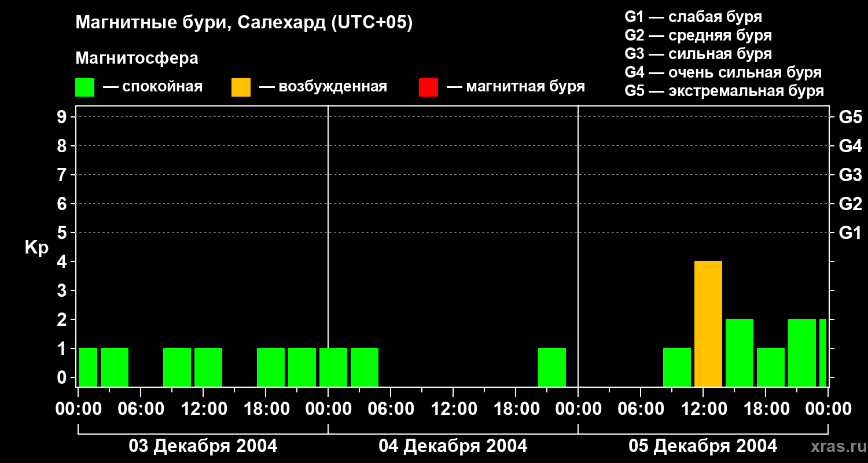The height and width of the screenshot is (463, 868).
Task: Click the G2 label on the right axis
Action: [850, 204]
